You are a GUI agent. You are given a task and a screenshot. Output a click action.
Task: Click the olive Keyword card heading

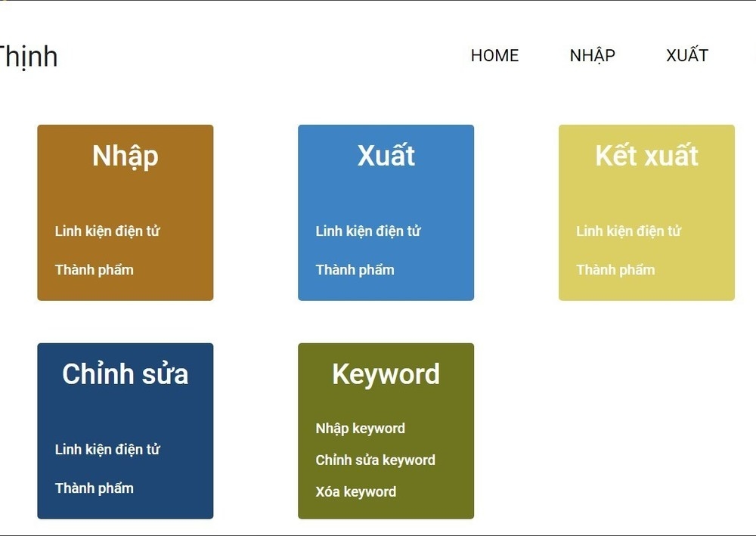tap(386, 374)
